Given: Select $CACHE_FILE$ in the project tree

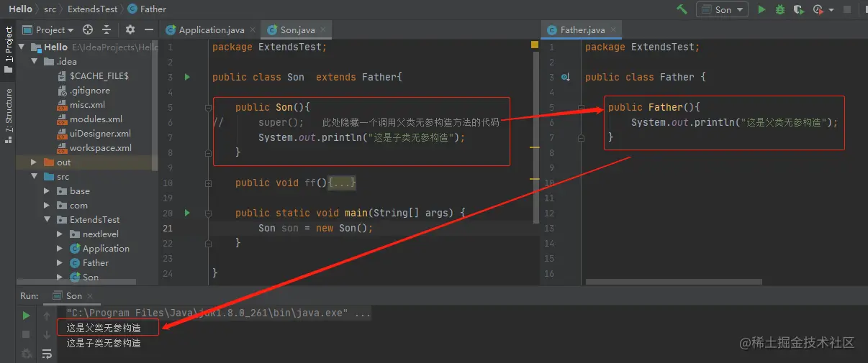Looking at the screenshot, I should pyautogui.click(x=92, y=75).
